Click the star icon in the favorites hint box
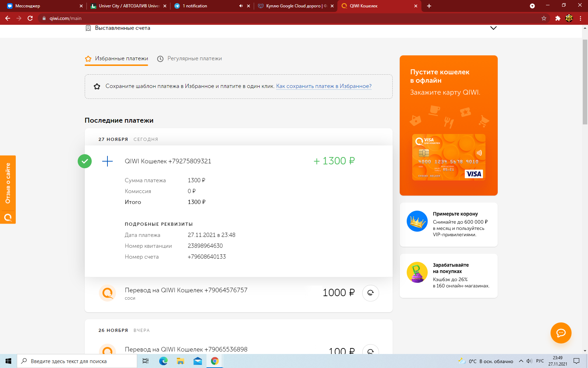The image size is (588, 368). (x=97, y=86)
